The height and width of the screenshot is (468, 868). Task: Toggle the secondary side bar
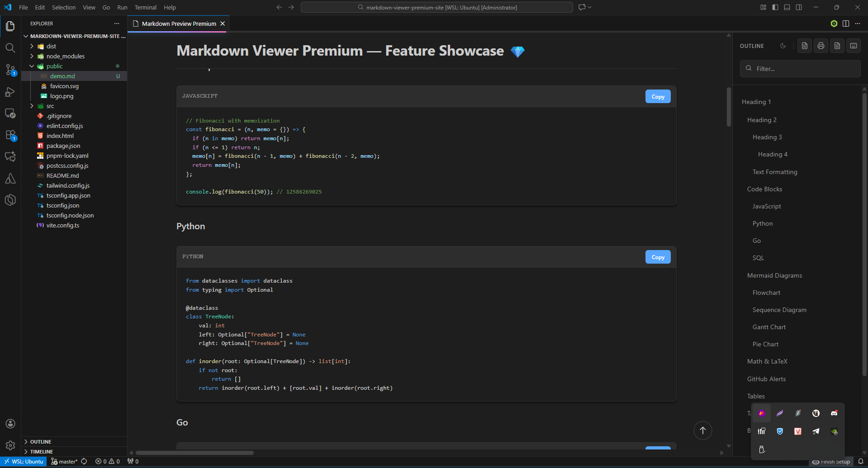(x=799, y=7)
